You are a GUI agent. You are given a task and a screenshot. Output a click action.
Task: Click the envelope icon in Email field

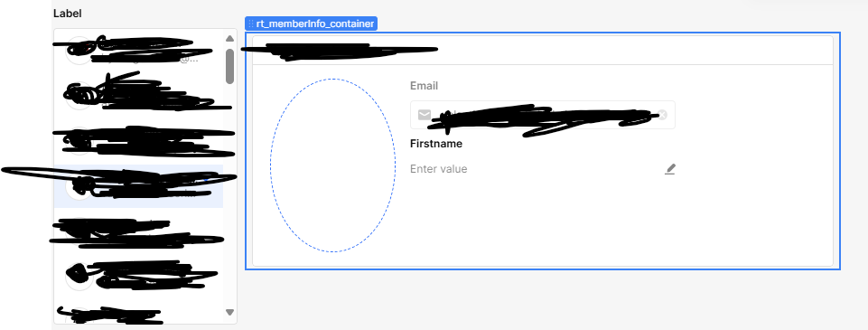click(x=425, y=115)
